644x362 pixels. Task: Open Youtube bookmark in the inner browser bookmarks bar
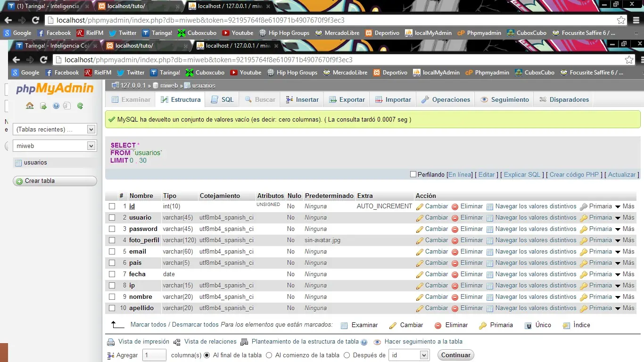coord(246,73)
